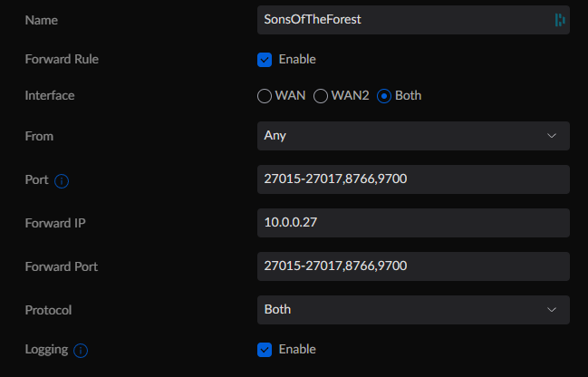Choose the WAN2 interface option
The width and height of the screenshot is (588, 377).
pyautogui.click(x=321, y=96)
